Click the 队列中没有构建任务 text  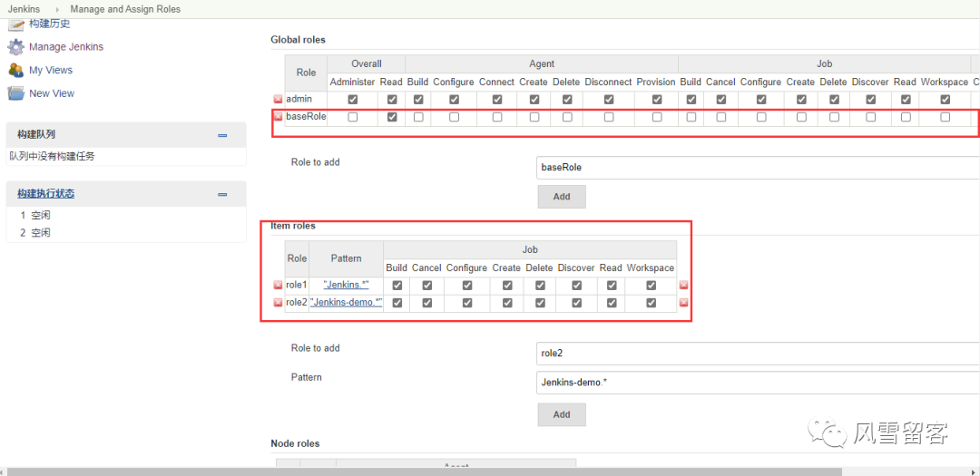pyautogui.click(x=52, y=157)
